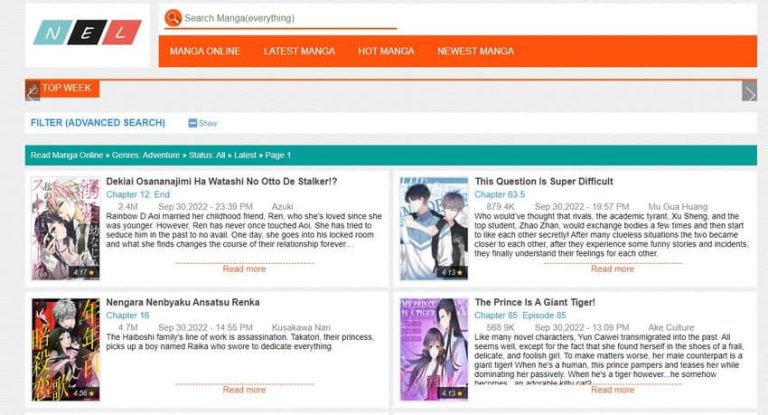Open Chapter 12: End link
Image resolution: width=768 pixels, height=415 pixels.
click(x=138, y=195)
